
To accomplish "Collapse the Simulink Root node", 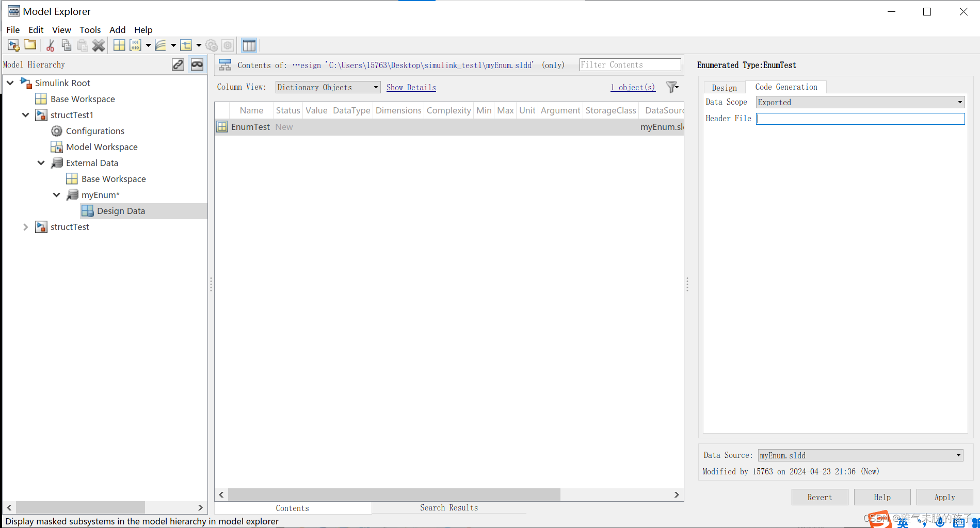I will pos(10,82).
